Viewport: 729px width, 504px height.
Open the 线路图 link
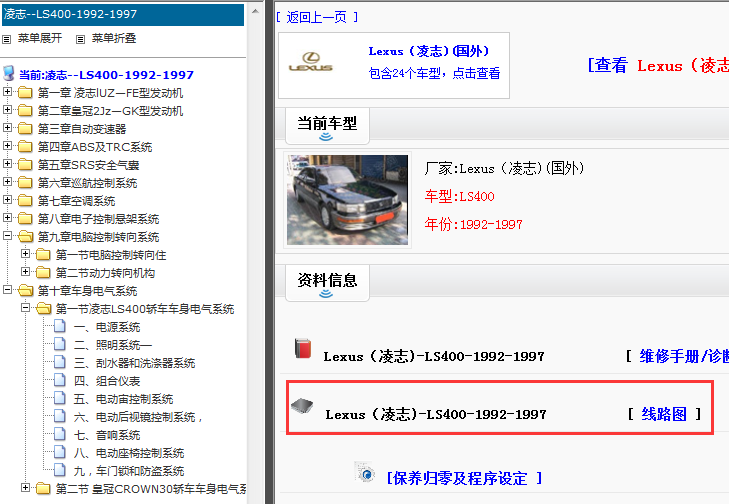[x=664, y=414]
